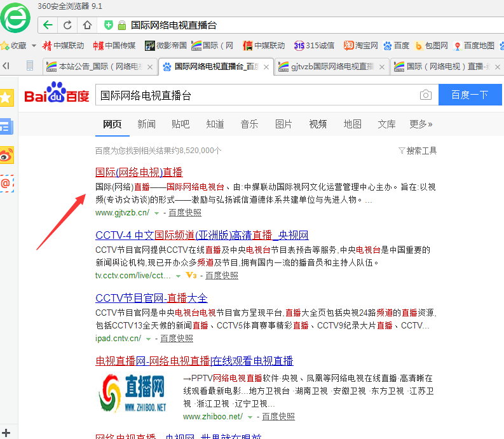This screenshot has width=504, height=439.
Task: Select the 知道 search category
Action: (215, 124)
